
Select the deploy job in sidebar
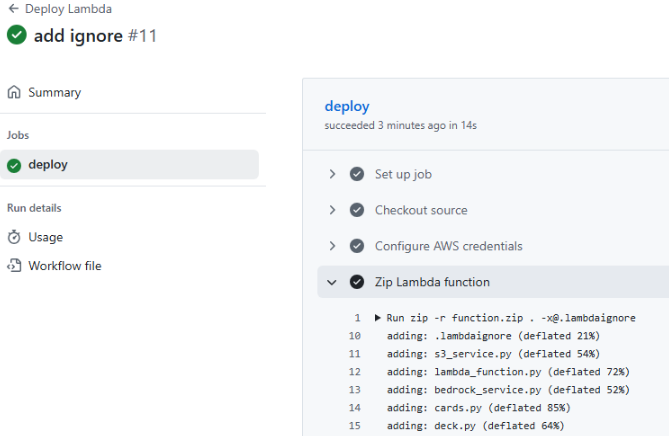point(48,165)
